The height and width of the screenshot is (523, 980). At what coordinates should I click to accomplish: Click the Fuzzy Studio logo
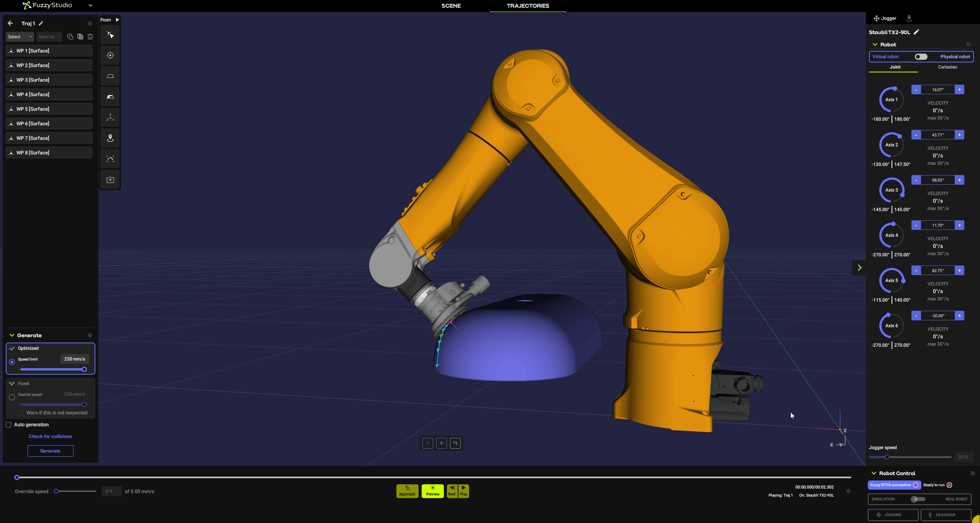click(x=47, y=5)
